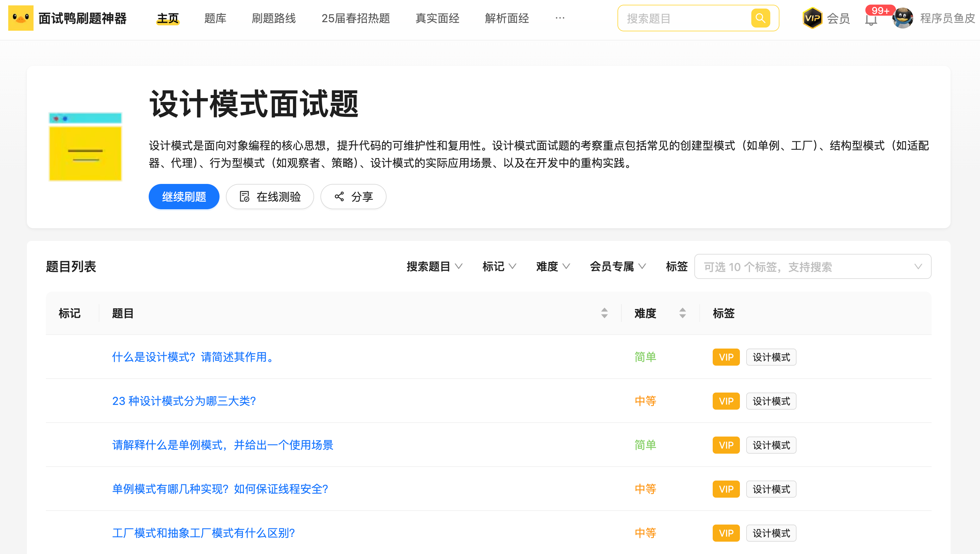Expand the 会员专属 filter dropdown
This screenshot has height=554, width=980.
617,266
